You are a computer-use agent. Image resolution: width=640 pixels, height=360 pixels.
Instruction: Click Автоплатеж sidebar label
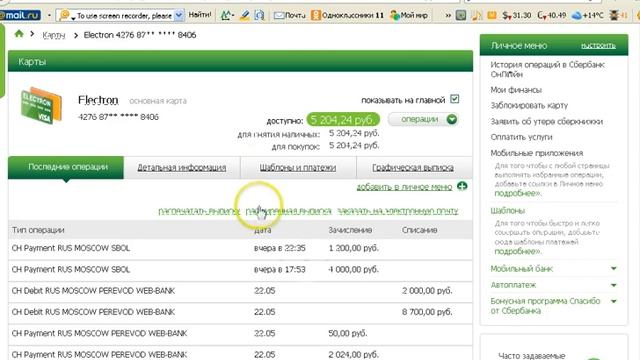tap(513, 285)
